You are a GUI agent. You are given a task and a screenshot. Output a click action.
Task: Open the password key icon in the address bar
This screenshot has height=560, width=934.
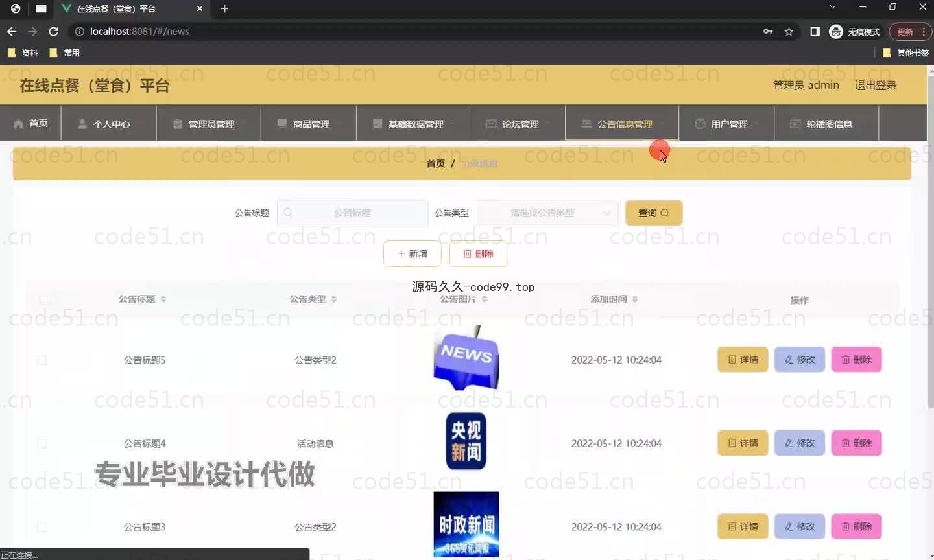768,31
